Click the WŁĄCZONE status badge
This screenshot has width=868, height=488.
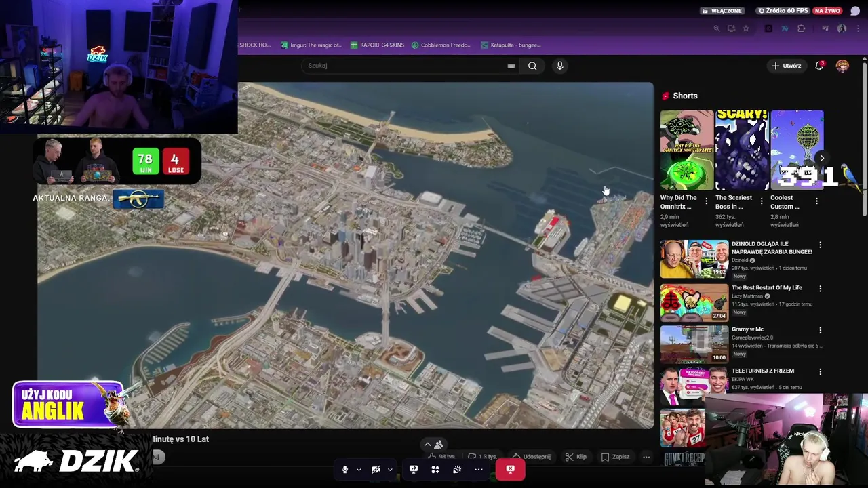click(x=722, y=11)
